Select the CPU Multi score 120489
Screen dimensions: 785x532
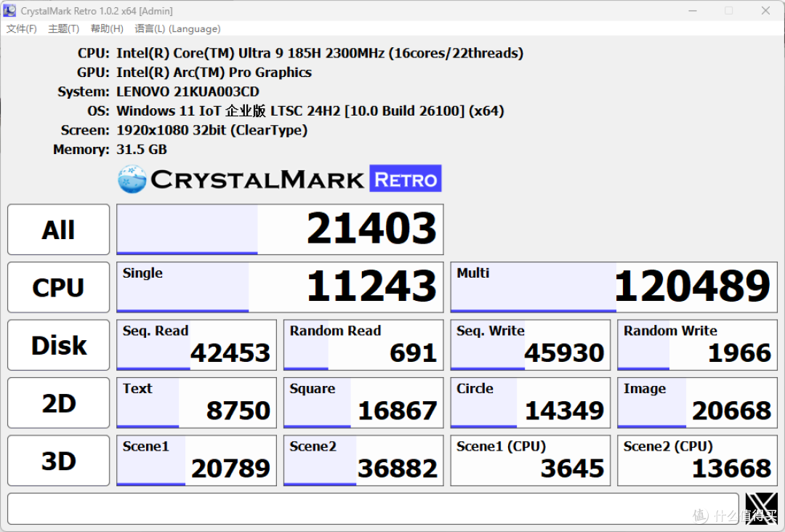[613, 287]
